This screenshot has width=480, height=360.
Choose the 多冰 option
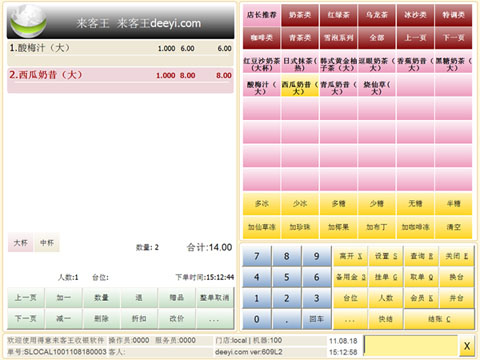pyautogui.click(x=262, y=204)
